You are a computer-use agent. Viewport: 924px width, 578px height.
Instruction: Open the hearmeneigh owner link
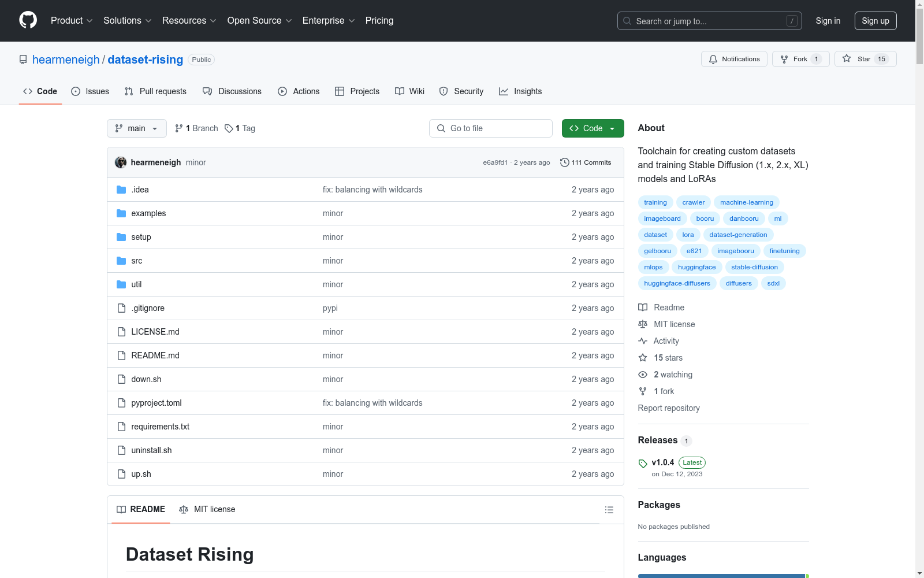pos(66,60)
